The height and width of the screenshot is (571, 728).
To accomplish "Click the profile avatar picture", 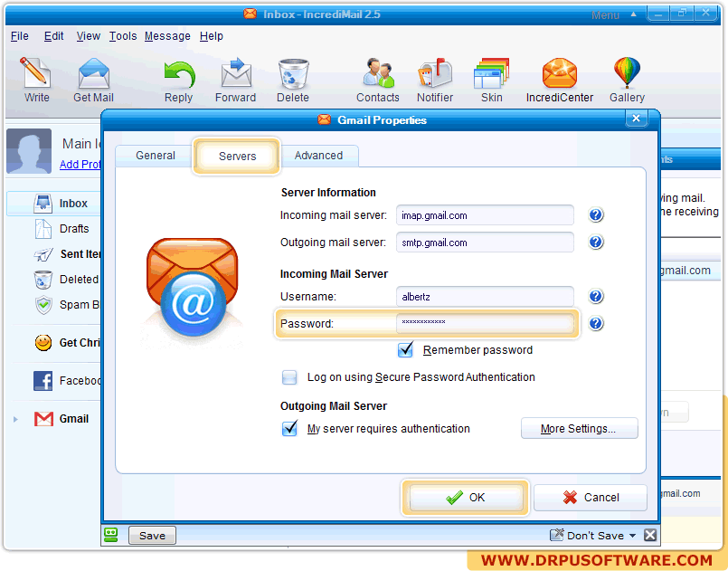I will [x=29, y=151].
